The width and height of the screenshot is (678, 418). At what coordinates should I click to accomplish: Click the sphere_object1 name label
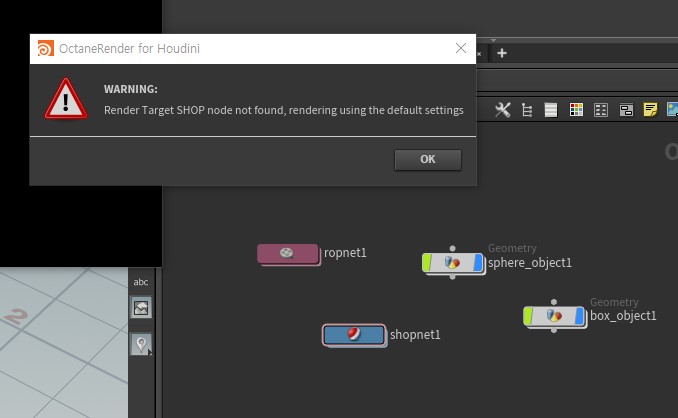click(530, 263)
